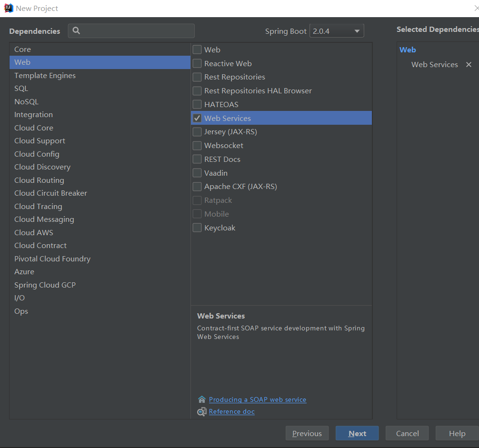Select the Integration category

(x=100, y=115)
